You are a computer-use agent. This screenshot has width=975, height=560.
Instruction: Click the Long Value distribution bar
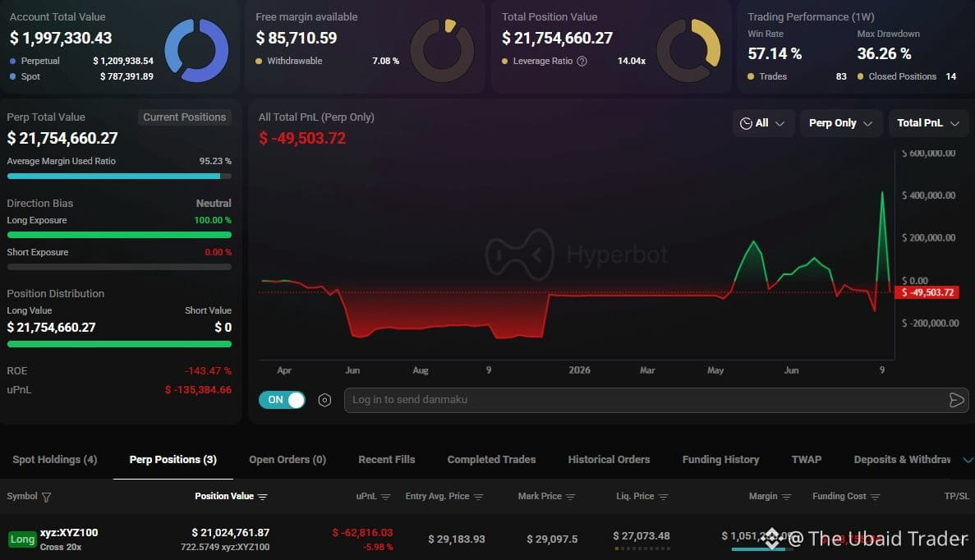pos(119,344)
